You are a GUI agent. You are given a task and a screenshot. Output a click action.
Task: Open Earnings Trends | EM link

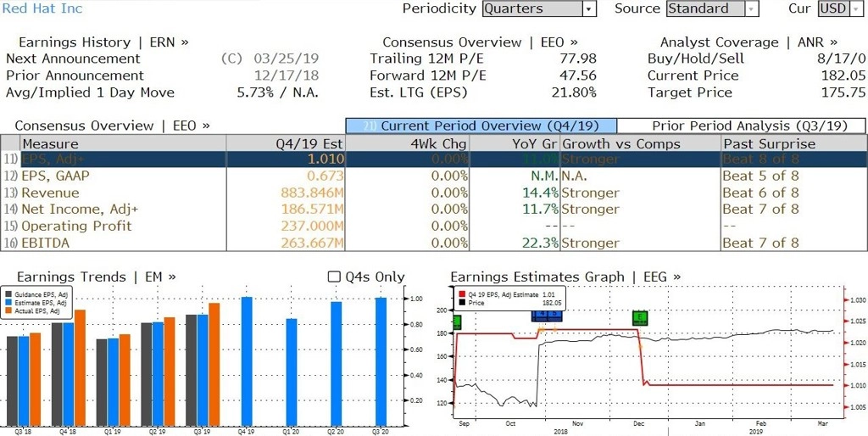click(97, 277)
